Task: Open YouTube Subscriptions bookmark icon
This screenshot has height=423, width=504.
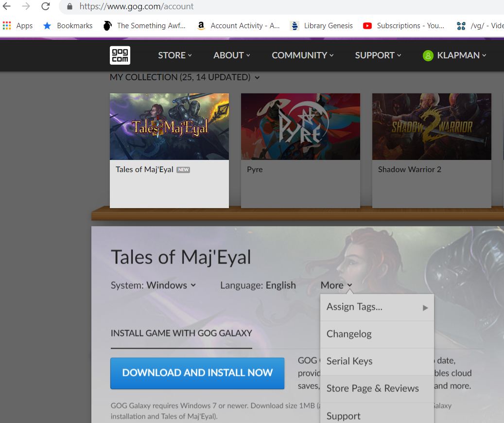Action: tap(367, 25)
